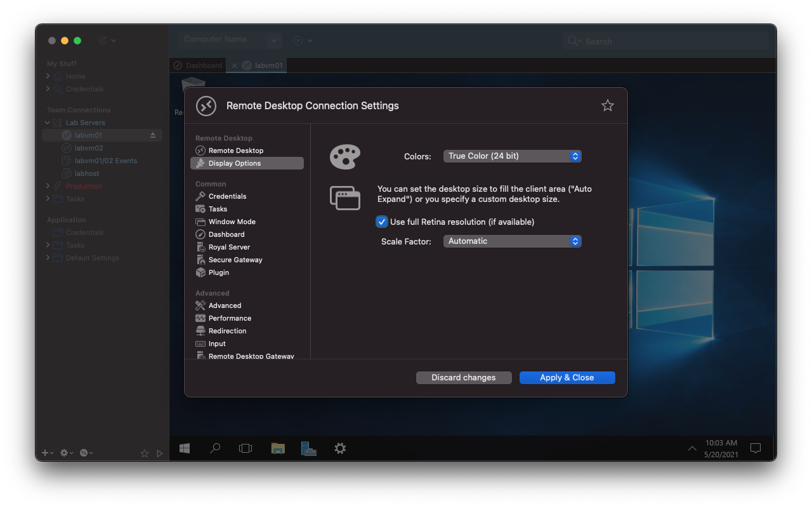Click the Discard changes button
This screenshot has height=508, width=812.
pyautogui.click(x=464, y=377)
